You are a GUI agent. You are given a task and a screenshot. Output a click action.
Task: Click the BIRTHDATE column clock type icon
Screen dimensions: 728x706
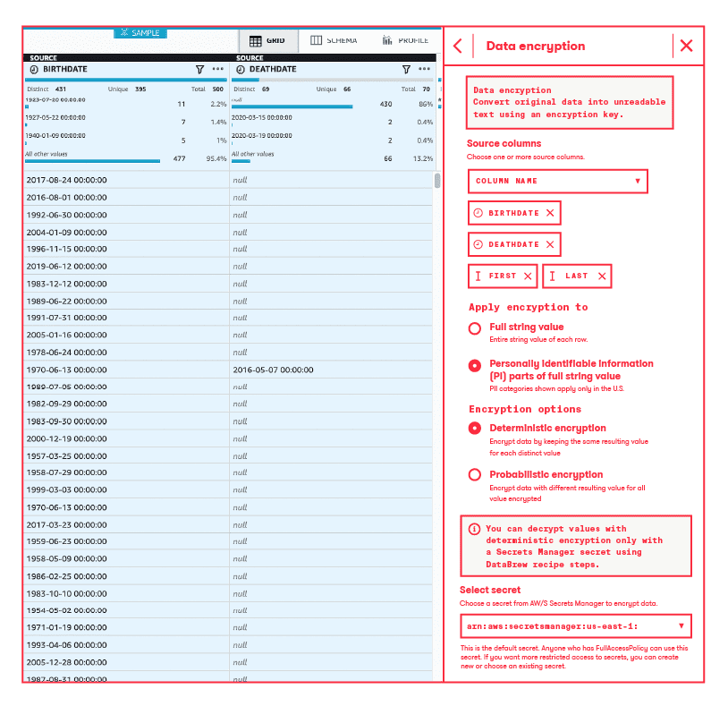34,70
